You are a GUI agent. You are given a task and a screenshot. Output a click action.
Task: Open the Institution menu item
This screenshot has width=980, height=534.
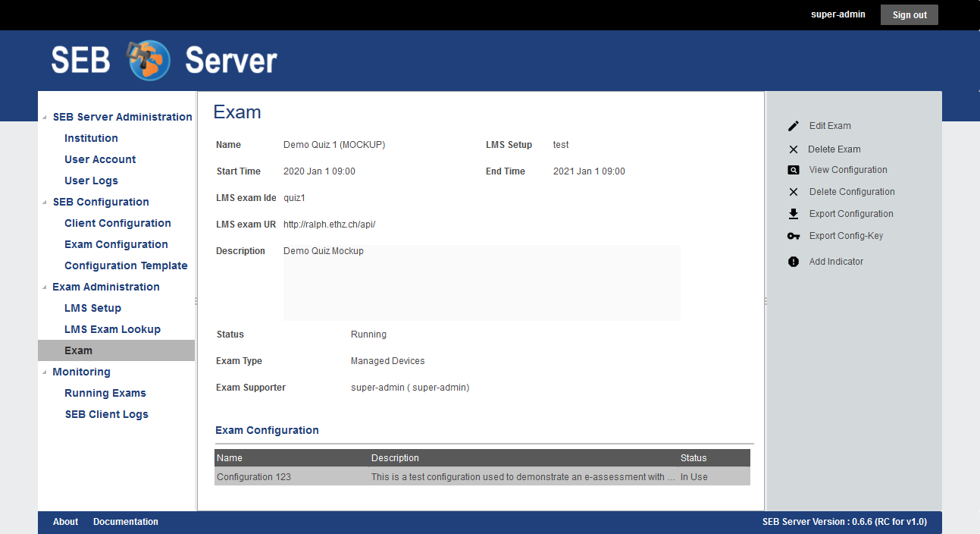click(x=91, y=138)
